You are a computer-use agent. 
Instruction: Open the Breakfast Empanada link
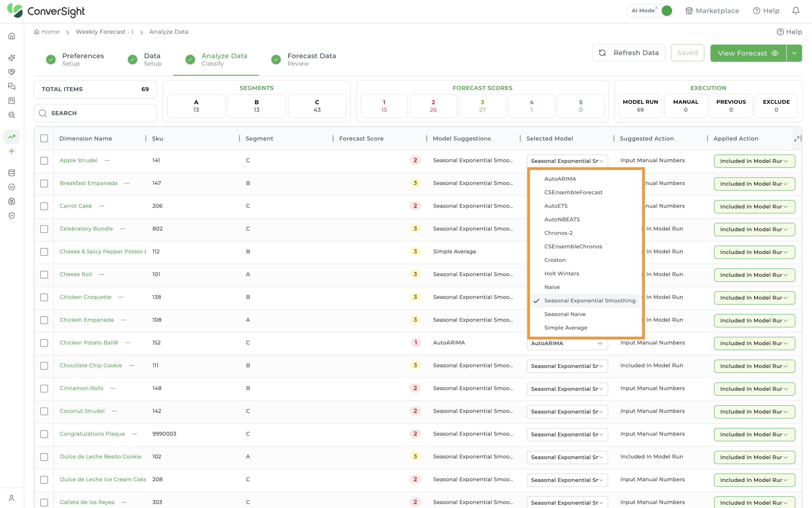point(88,183)
